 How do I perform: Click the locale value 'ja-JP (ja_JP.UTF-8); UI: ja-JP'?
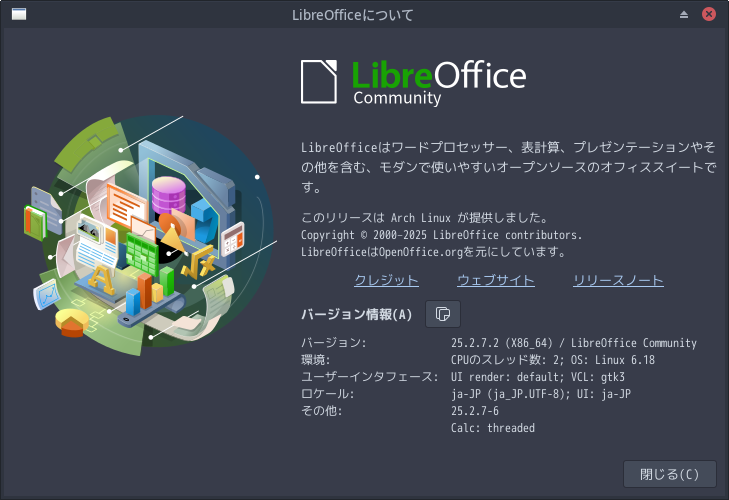click(x=541, y=394)
